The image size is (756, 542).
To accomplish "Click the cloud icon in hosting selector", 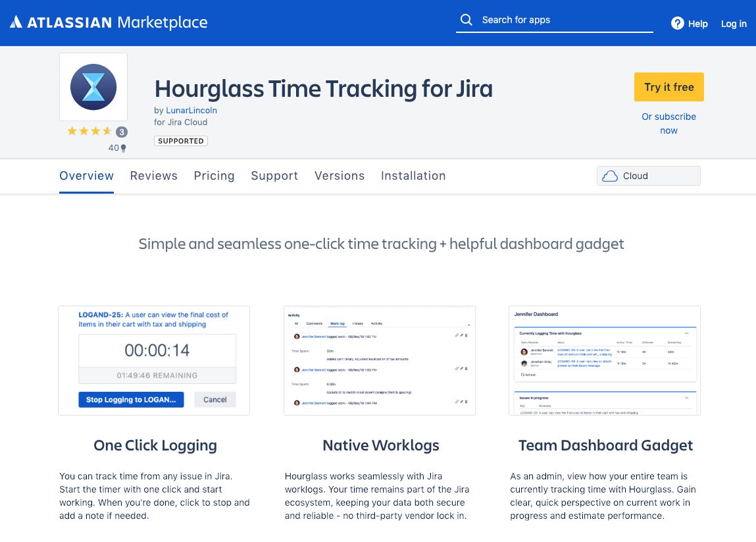I will (610, 176).
